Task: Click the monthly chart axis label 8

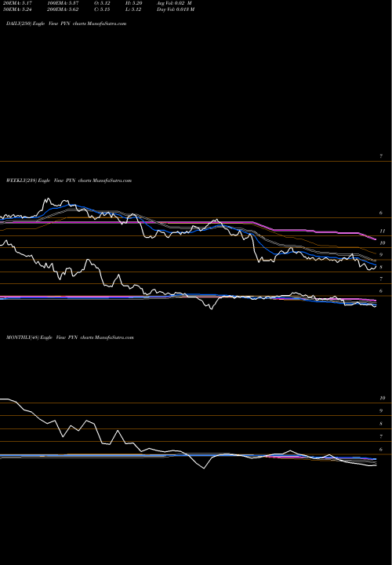Action: (381, 424)
